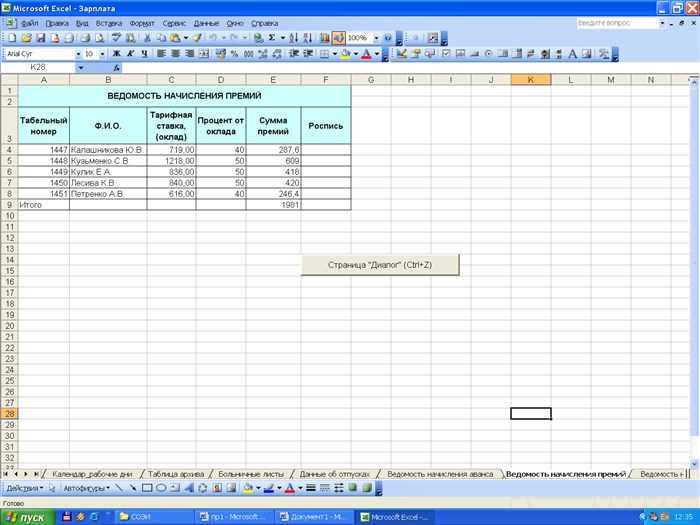700x525 pixels.
Task: Increase decimal places icon
Action: click(x=263, y=54)
